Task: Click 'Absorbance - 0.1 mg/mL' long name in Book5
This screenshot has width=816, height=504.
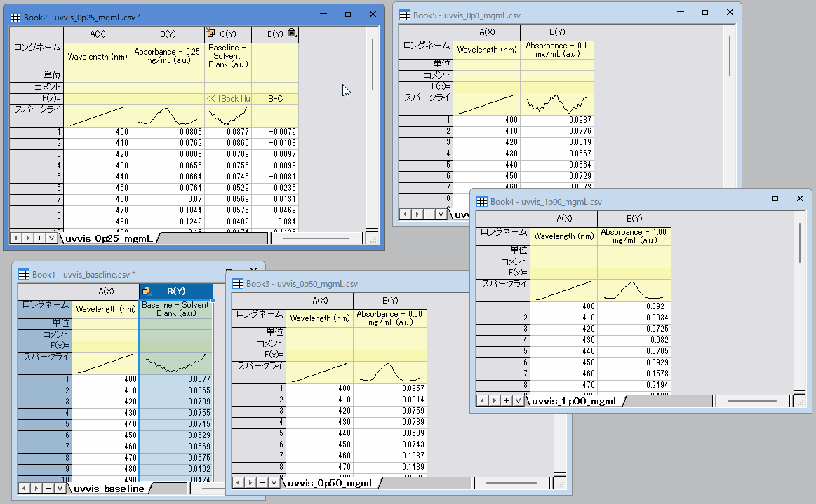Action: coord(556,49)
